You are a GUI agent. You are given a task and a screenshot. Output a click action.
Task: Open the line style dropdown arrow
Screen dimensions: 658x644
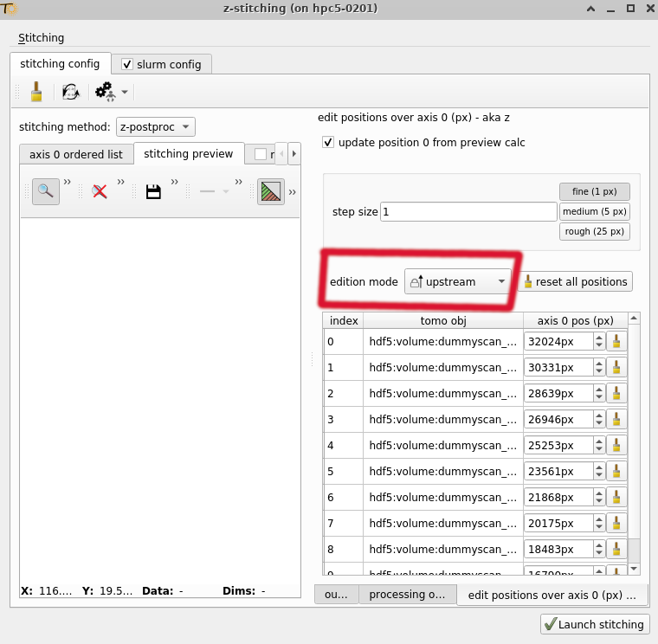coord(226,192)
